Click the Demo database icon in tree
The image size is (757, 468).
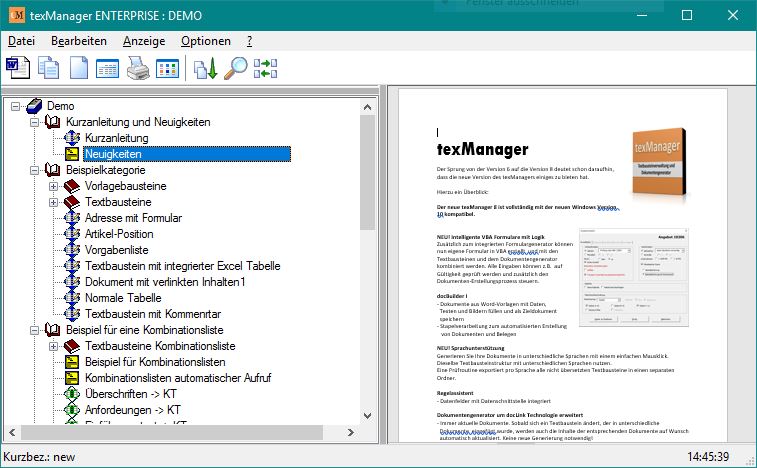point(34,106)
